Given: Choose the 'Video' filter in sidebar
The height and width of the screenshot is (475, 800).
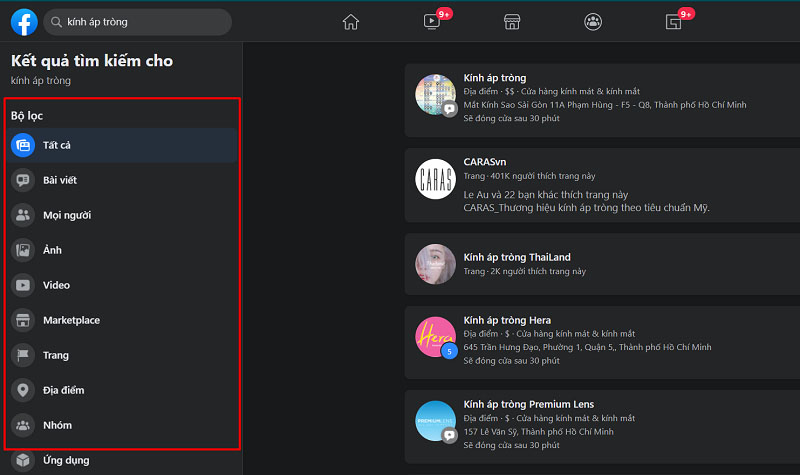Looking at the screenshot, I should click(56, 285).
